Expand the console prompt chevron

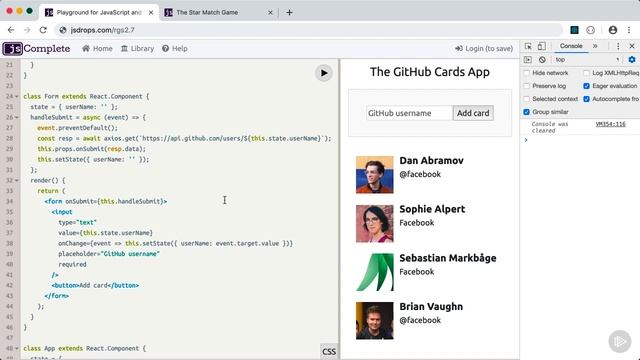[x=526, y=140]
